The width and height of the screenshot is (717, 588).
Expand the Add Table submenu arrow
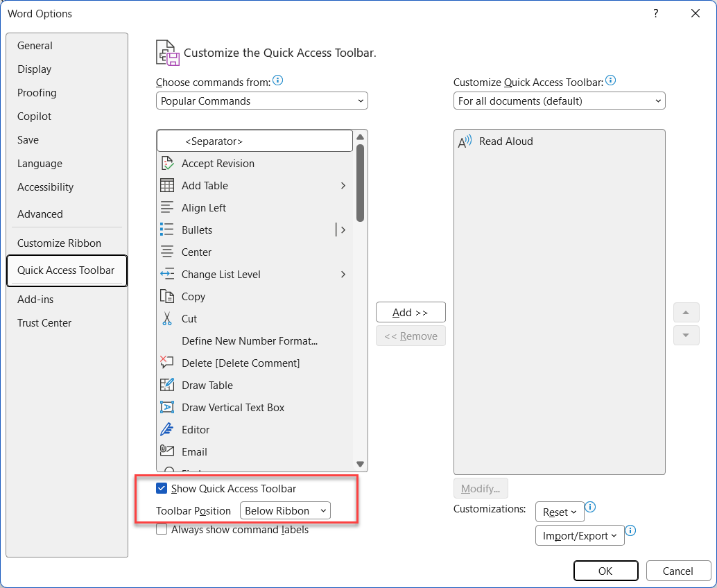pos(343,186)
